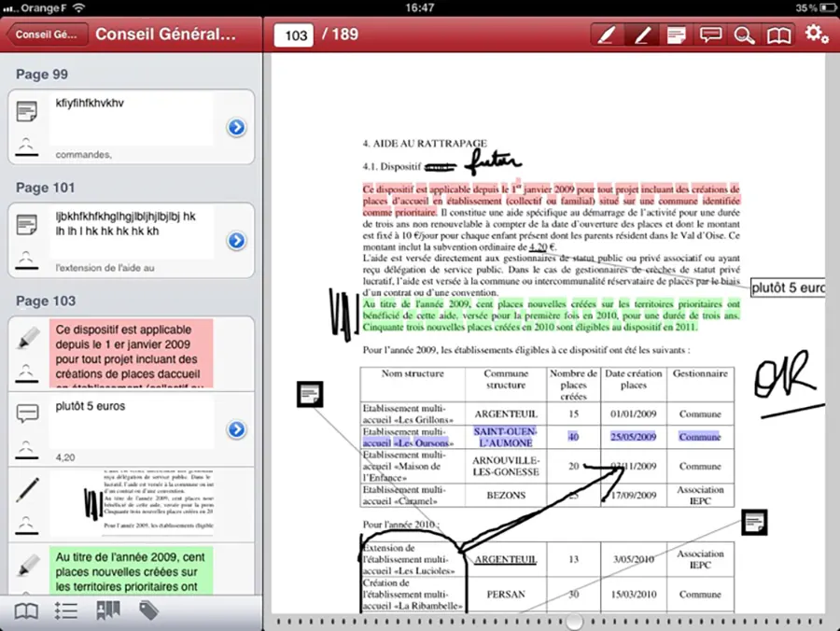Tap the handwritten futur ink annotation
Screen dimensions: 840x631
493,161
